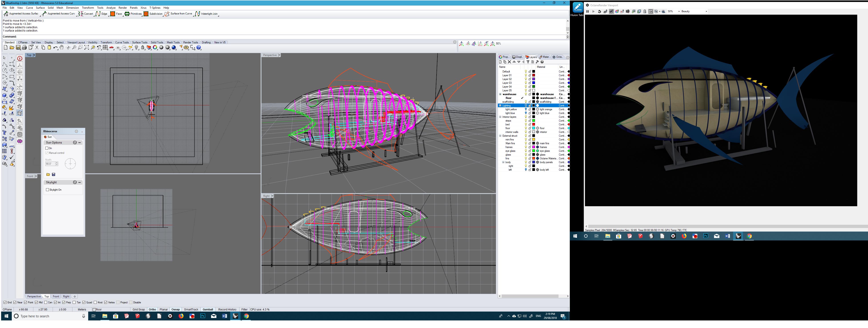868x328 pixels.
Task: Switch to the Curve Tools toolbar tab
Action: click(122, 42)
